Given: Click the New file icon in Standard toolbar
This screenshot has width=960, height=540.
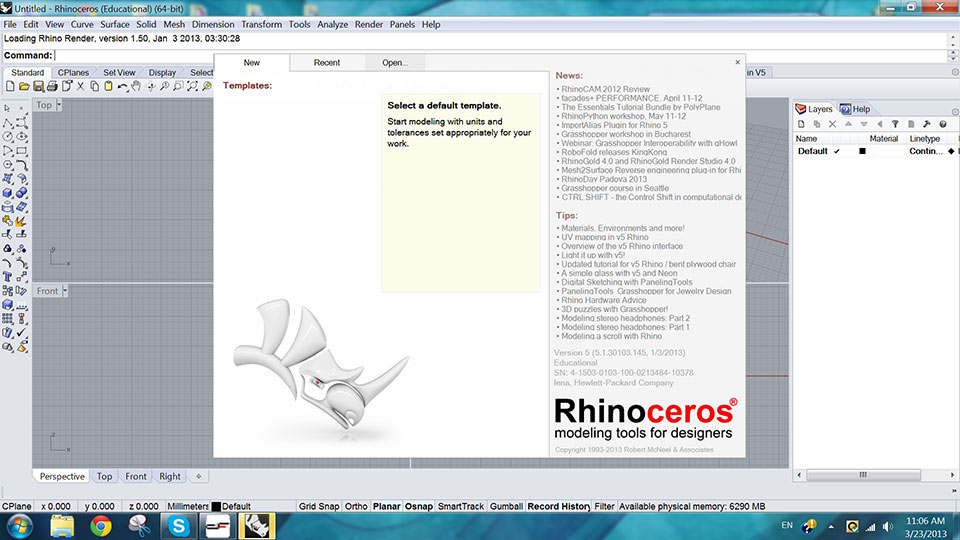Looking at the screenshot, I should click(x=10, y=87).
